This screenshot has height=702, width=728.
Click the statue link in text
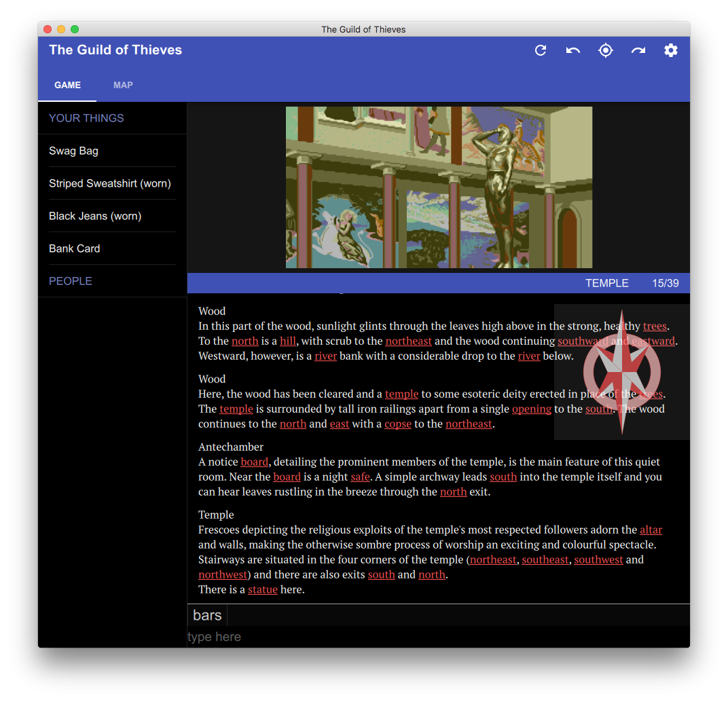262,589
